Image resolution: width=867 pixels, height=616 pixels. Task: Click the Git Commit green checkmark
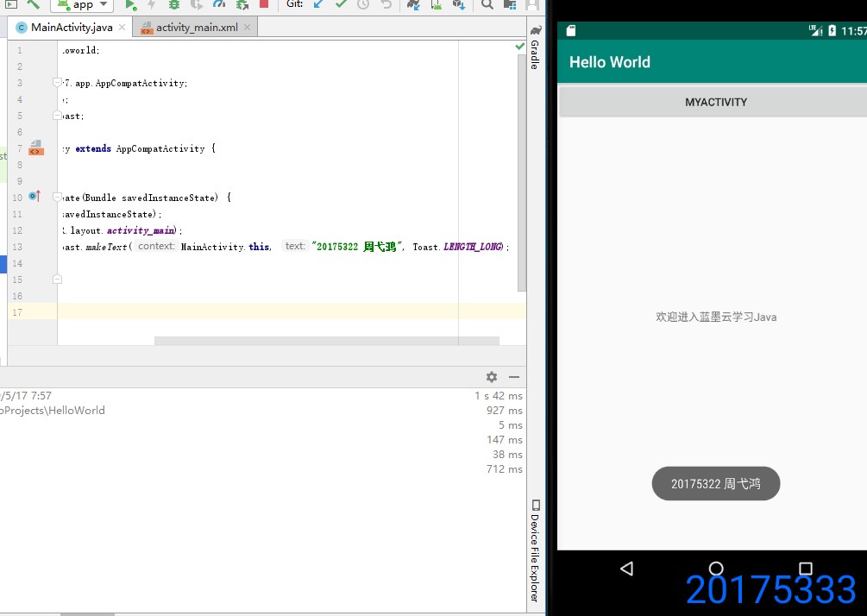pyautogui.click(x=341, y=4)
